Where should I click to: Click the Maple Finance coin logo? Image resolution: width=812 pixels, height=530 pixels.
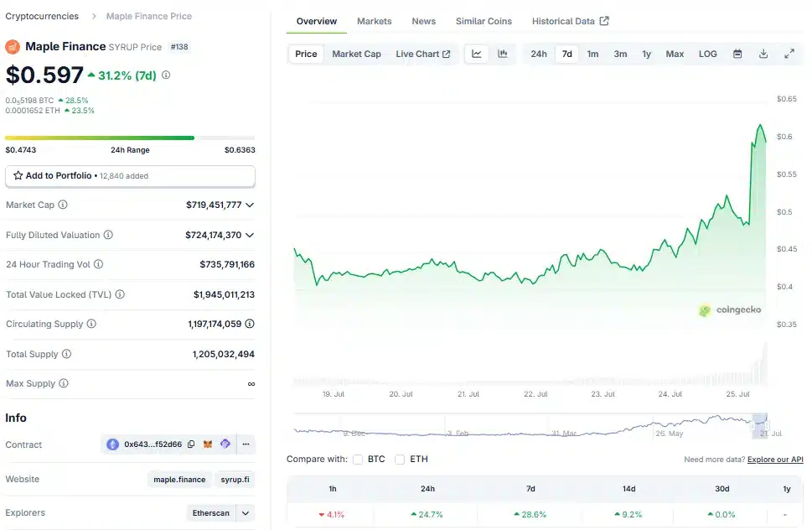pos(13,47)
